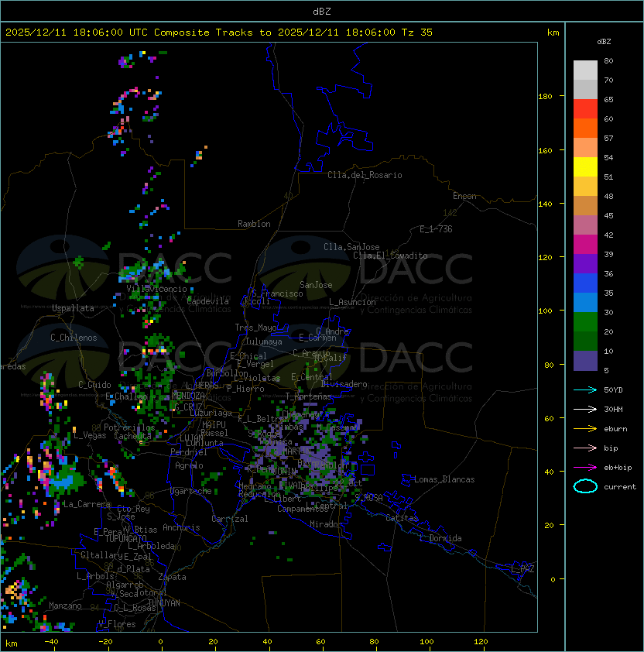Image resolution: width=644 pixels, height=652 pixels.
Task: Click the Ramblon map label
Action: pos(254,224)
